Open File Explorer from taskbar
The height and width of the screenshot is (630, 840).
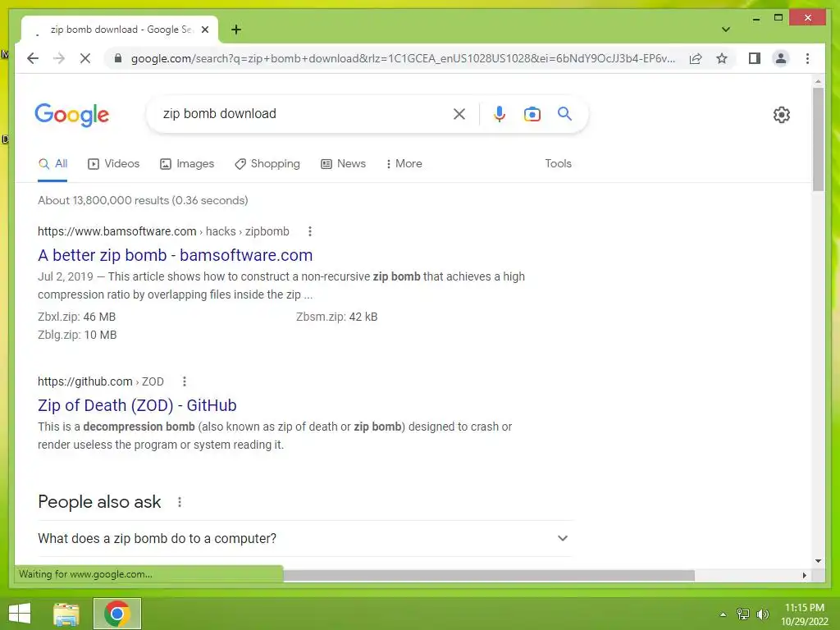(x=66, y=614)
